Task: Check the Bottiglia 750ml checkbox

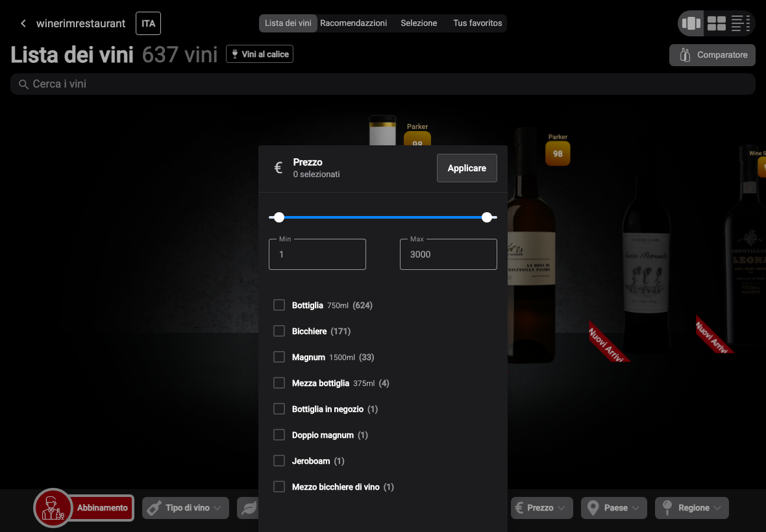Action: click(279, 305)
